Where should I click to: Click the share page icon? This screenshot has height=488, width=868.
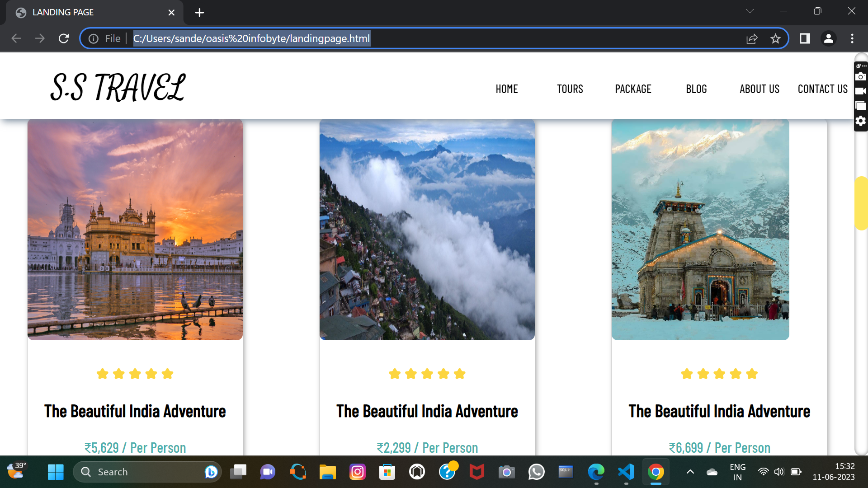(x=751, y=39)
